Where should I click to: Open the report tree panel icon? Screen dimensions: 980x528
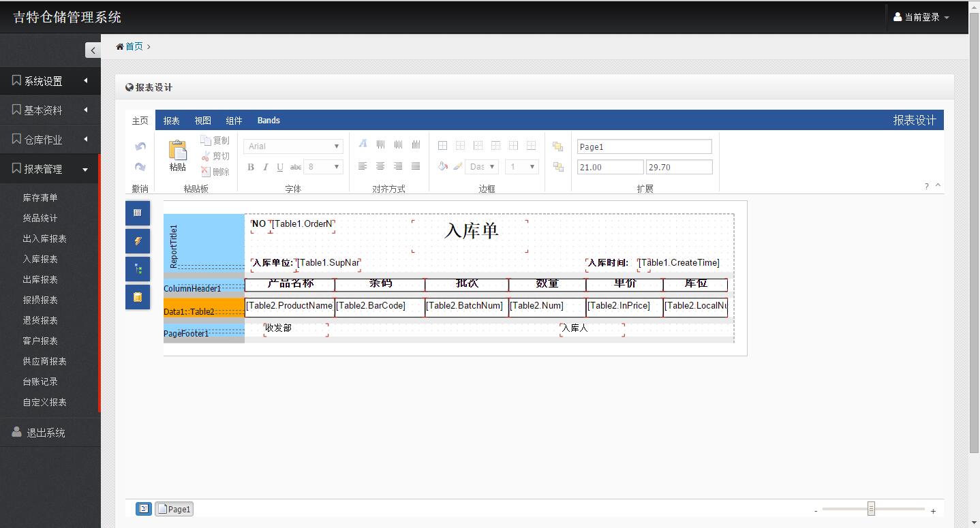coord(138,269)
